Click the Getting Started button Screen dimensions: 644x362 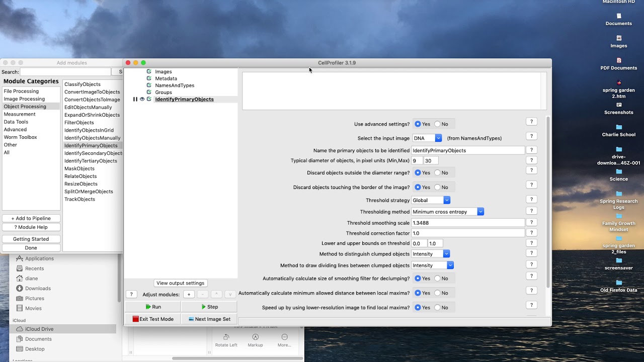31,239
